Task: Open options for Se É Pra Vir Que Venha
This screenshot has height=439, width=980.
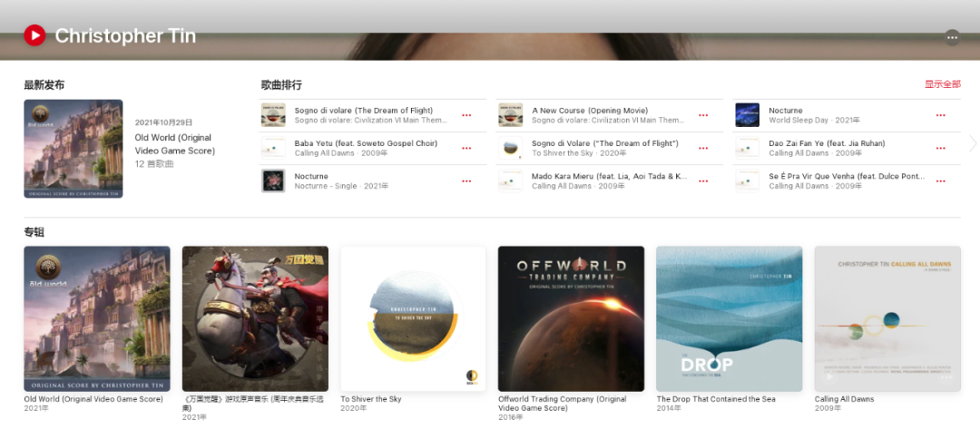Action: (941, 181)
